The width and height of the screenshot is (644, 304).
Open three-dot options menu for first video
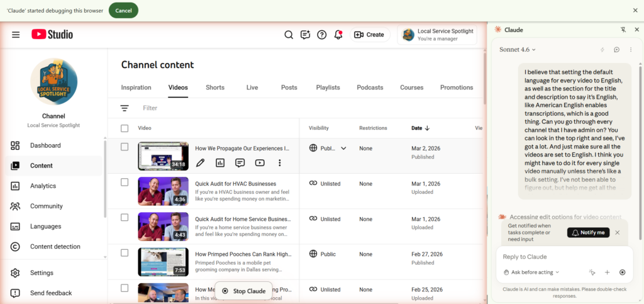click(x=280, y=163)
